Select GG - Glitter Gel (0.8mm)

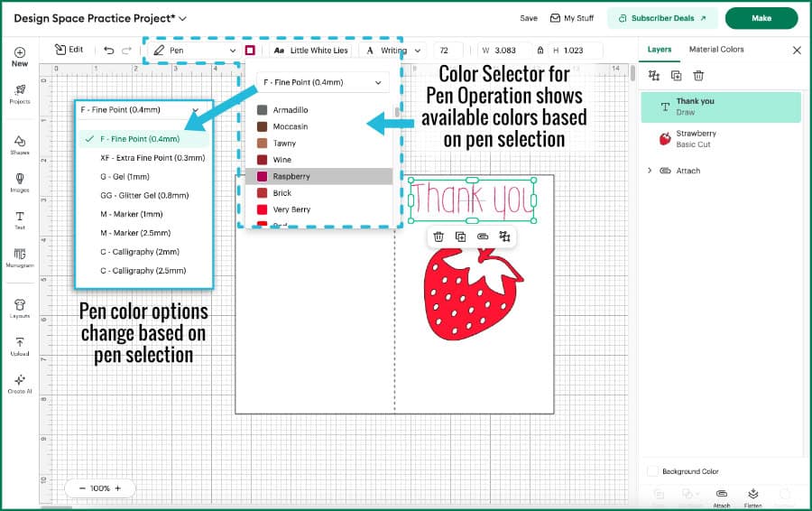(144, 195)
